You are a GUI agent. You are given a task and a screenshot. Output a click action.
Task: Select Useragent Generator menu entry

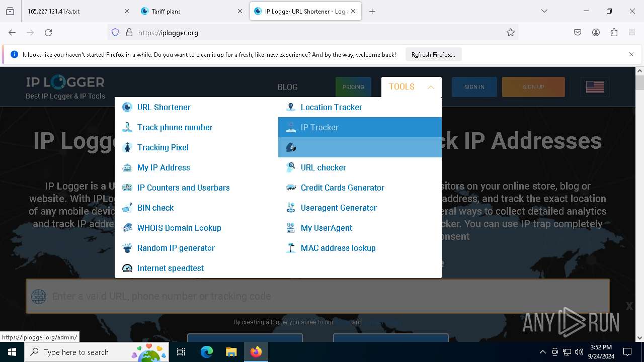point(360,208)
